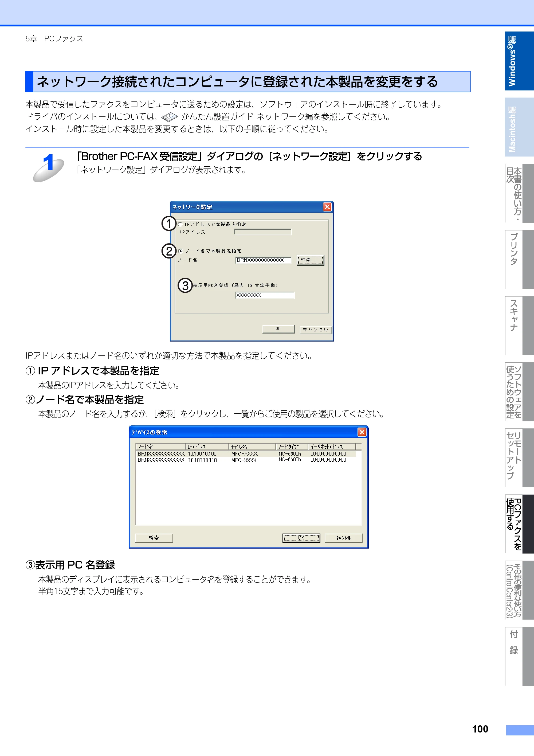Open the リモートセットアップ side tab
The image size is (534, 756).
pos(520,458)
